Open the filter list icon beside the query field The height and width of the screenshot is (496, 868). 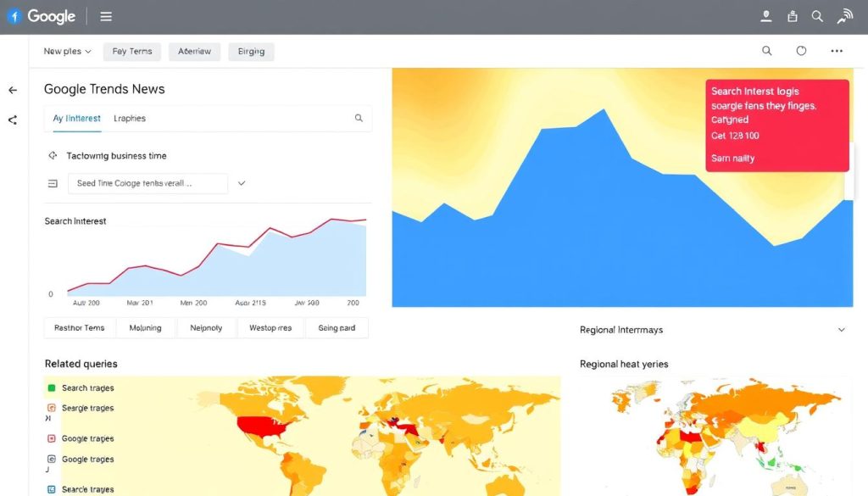click(x=53, y=183)
